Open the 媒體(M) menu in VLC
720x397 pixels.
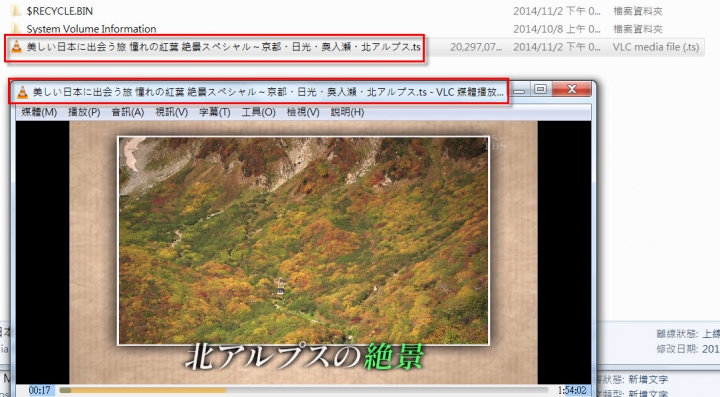pyautogui.click(x=39, y=112)
